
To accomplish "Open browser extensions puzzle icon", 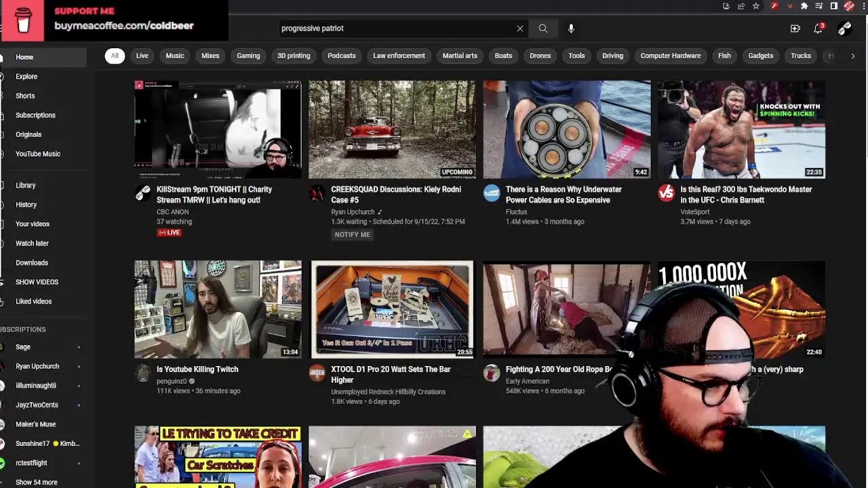I will (804, 6).
